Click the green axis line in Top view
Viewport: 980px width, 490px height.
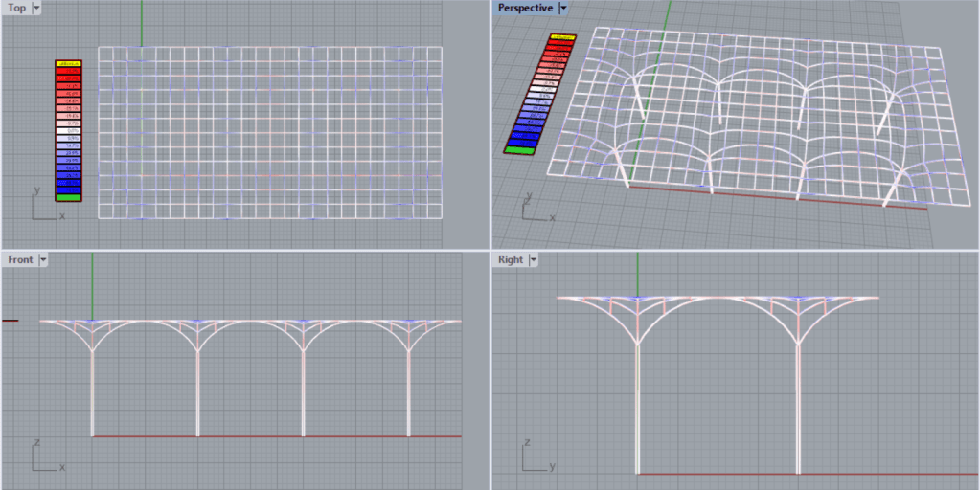[x=141, y=23]
